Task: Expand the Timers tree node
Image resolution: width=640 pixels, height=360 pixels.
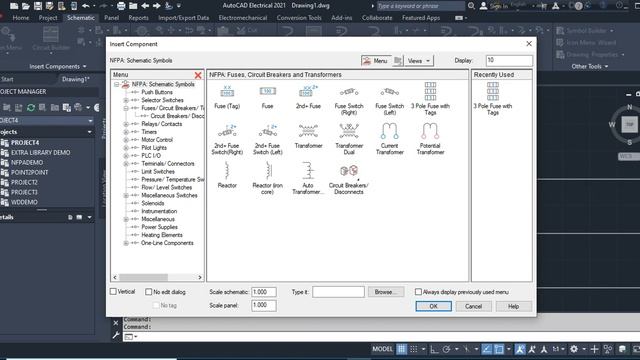Action: [126, 132]
